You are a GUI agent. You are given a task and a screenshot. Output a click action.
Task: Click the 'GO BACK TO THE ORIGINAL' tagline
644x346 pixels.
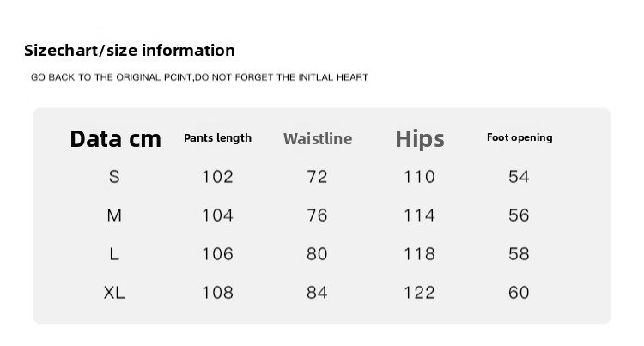[199, 77]
